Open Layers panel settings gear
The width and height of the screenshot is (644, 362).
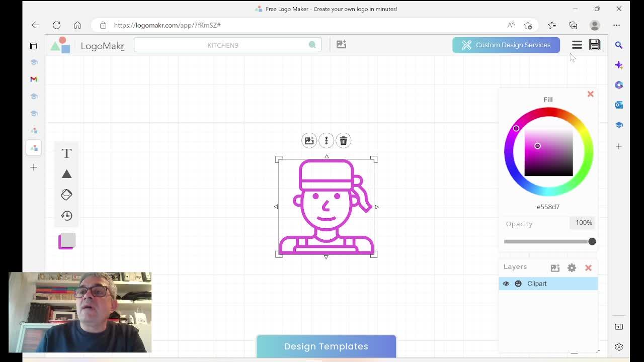[x=572, y=268]
